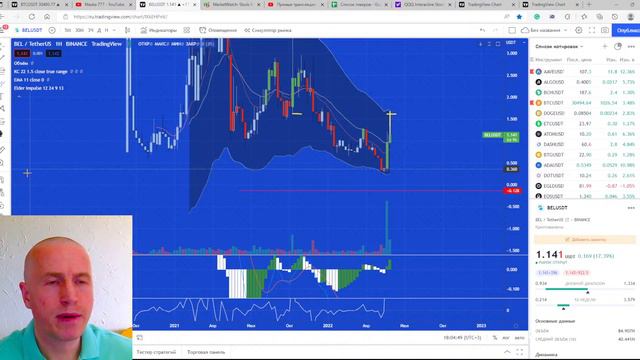Open the Strategy Tester tab
This screenshot has height=360, width=640.
(x=156, y=352)
